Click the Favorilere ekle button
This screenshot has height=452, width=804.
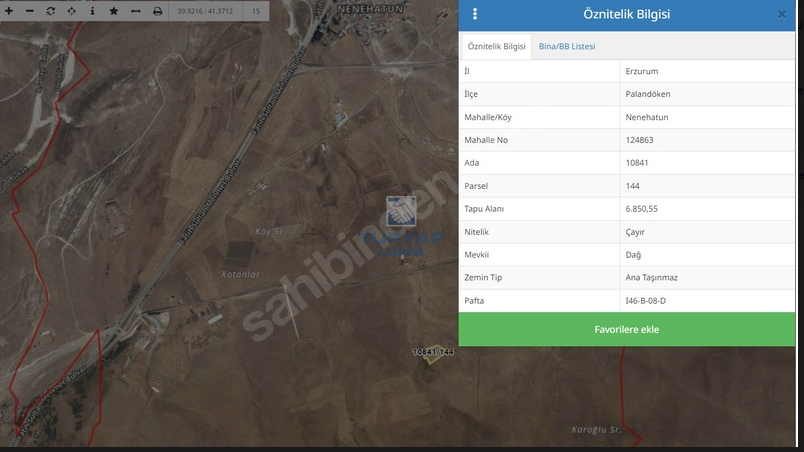point(627,329)
